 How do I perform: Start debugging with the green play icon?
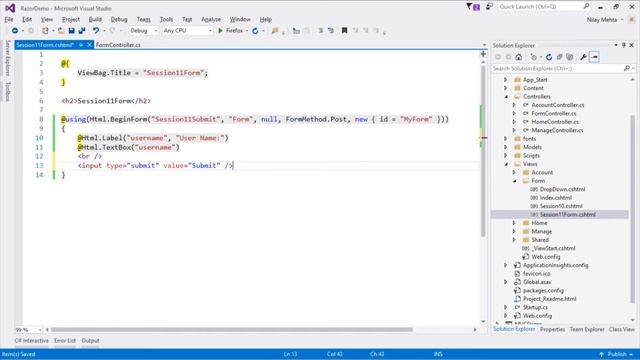pyautogui.click(x=220, y=31)
